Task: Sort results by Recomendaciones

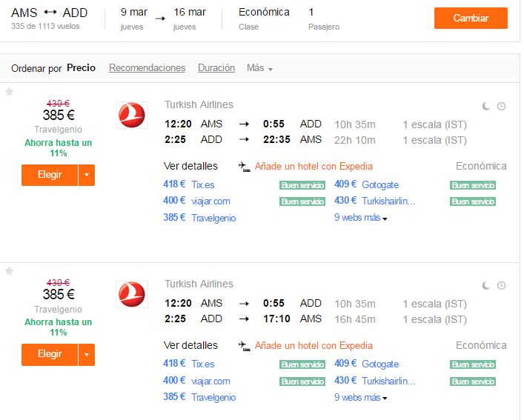Action: click(x=147, y=67)
